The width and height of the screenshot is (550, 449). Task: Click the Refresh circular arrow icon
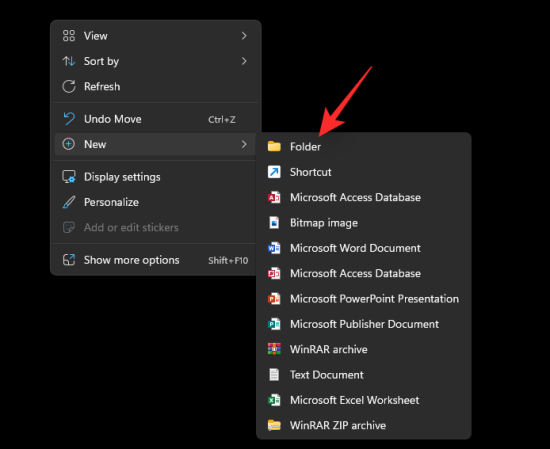coord(69,86)
